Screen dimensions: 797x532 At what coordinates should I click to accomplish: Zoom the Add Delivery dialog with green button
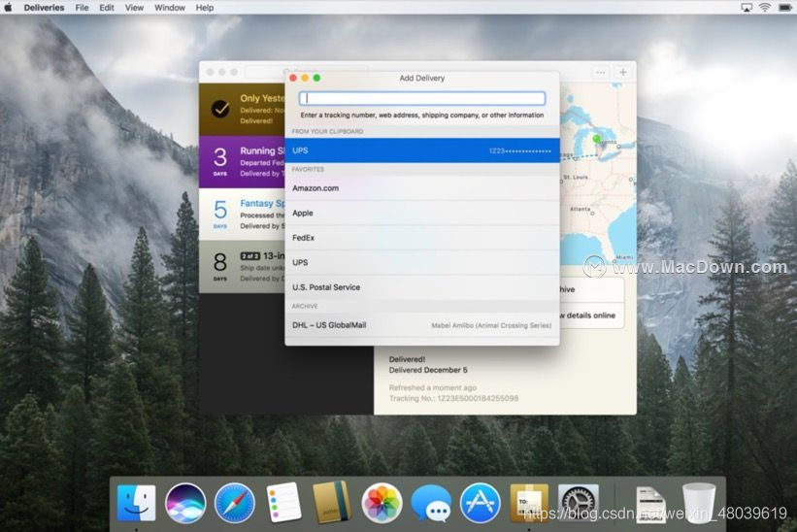pyautogui.click(x=316, y=78)
